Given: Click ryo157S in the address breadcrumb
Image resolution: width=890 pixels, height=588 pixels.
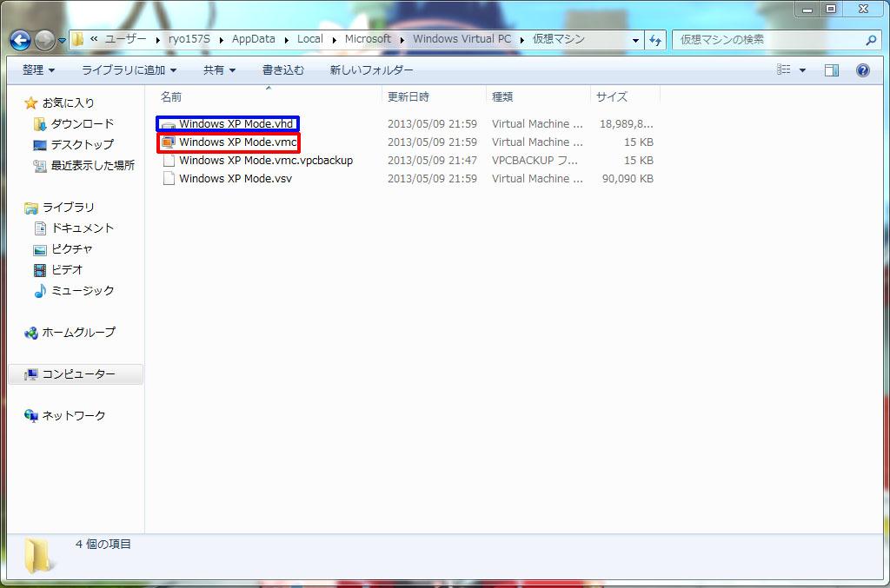Looking at the screenshot, I should coord(189,39).
